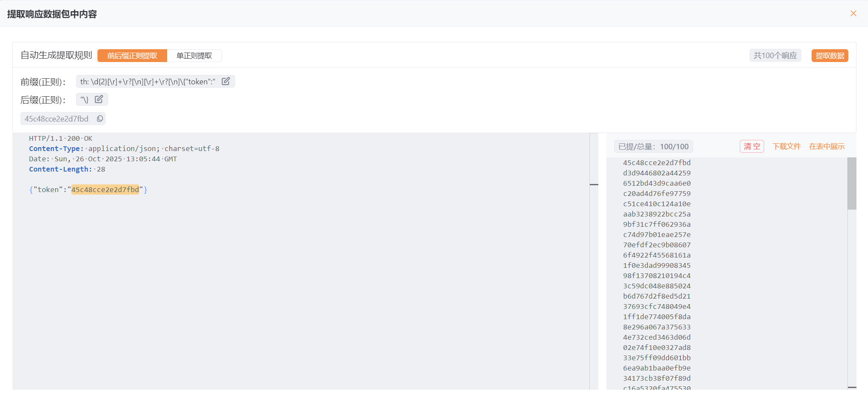
Task: Select extracted result d3d9446802a44259
Action: coord(656,173)
